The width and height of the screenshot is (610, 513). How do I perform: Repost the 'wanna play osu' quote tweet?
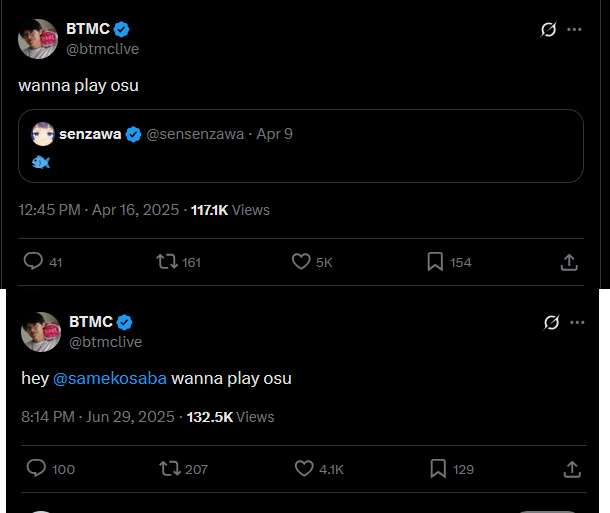(167, 261)
